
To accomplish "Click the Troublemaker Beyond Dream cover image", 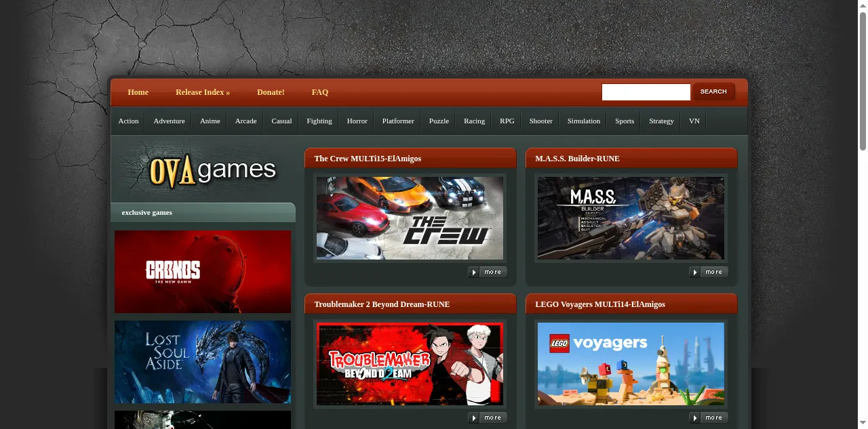I will (x=410, y=364).
